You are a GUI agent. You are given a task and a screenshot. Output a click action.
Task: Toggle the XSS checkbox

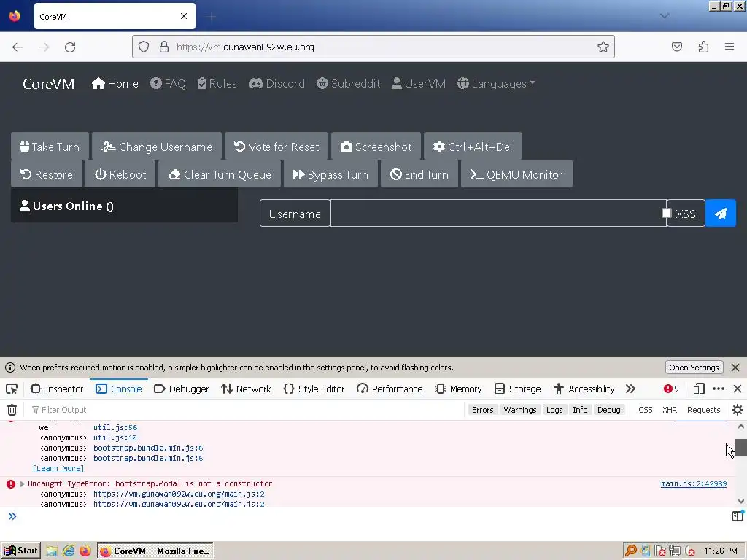pyautogui.click(x=667, y=213)
